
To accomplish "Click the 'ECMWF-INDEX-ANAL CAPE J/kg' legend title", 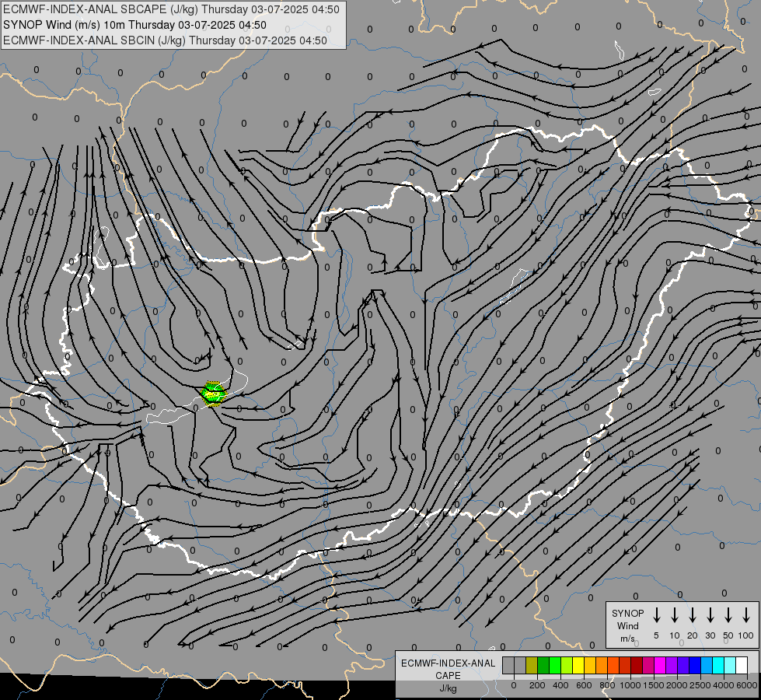I will coord(448,675).
